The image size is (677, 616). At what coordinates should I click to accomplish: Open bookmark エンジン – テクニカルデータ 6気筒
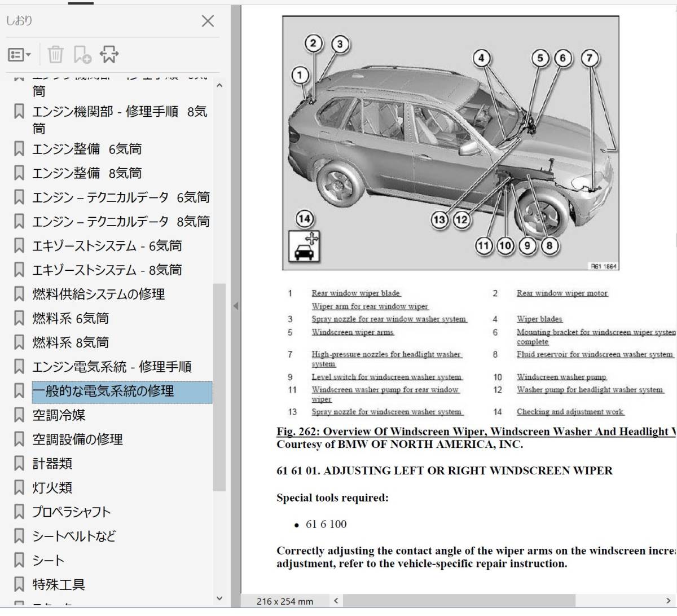pyautogui.click(x=121, y=197)
